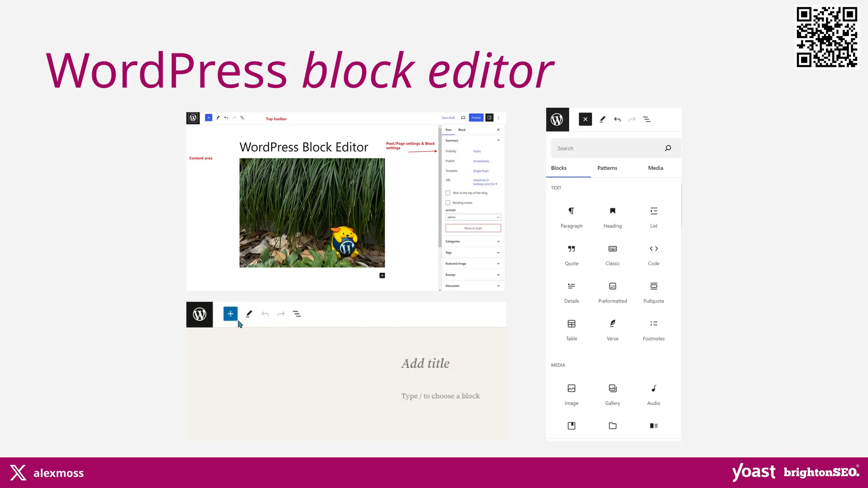868x488 pixels.
Task: Expand the Featured image section
Action: point(473,263)
